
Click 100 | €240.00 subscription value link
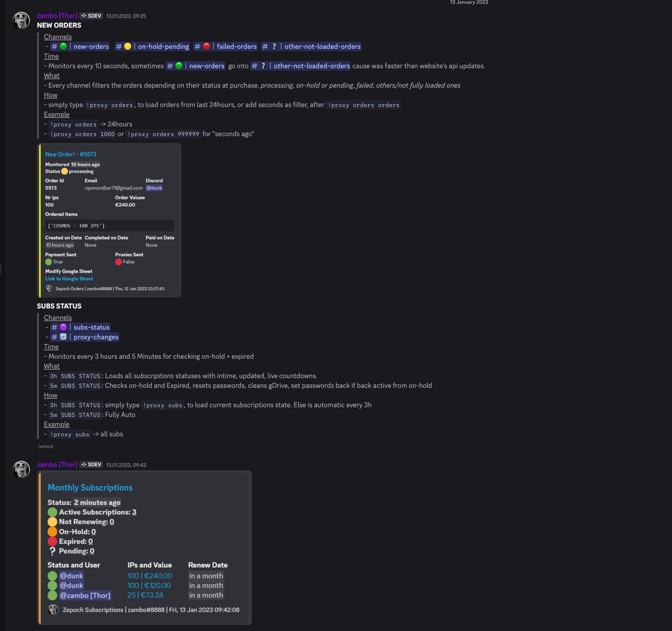pos(150,576)
